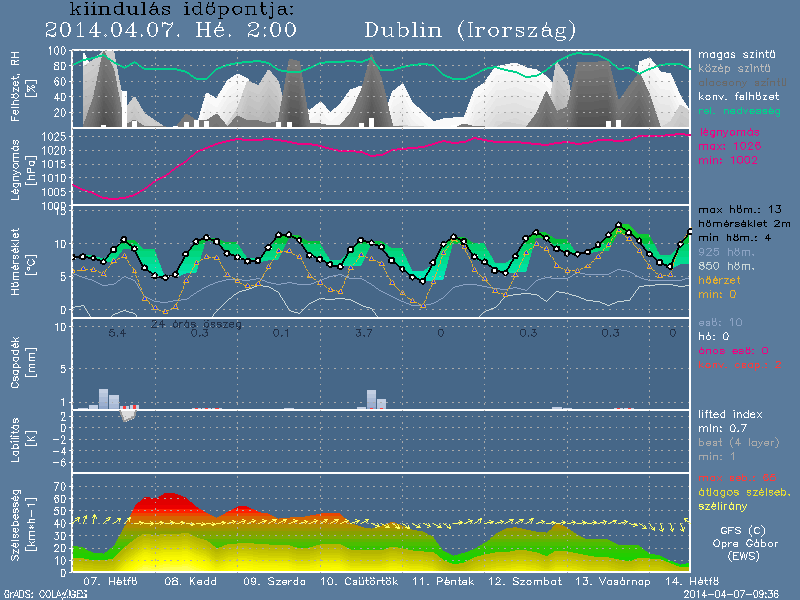Click the '09. Szerda' day label
The height and width of the screenshot is (600, 800).
point(266,580)
